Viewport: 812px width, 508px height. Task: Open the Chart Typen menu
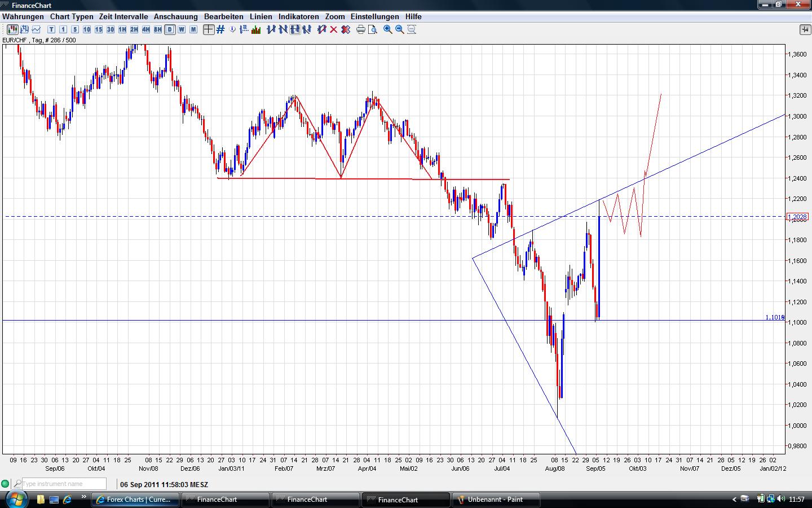coord(72,16)
